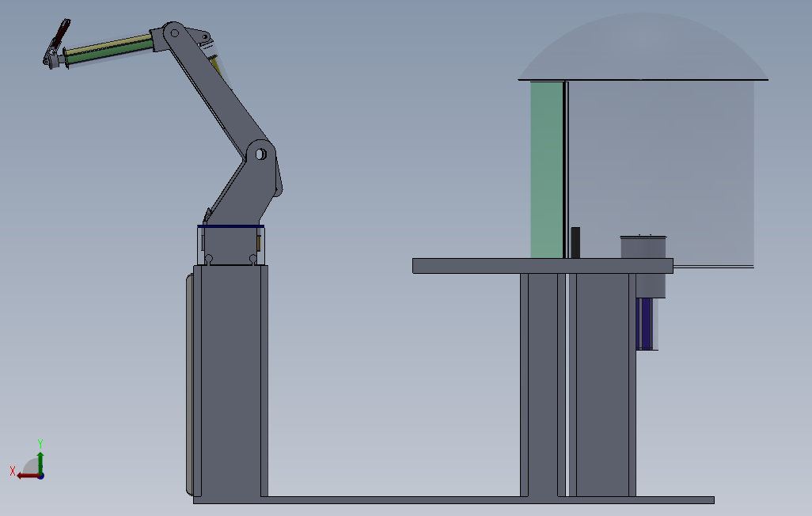Select the elbow joint pivot hole

coord(260,154)
